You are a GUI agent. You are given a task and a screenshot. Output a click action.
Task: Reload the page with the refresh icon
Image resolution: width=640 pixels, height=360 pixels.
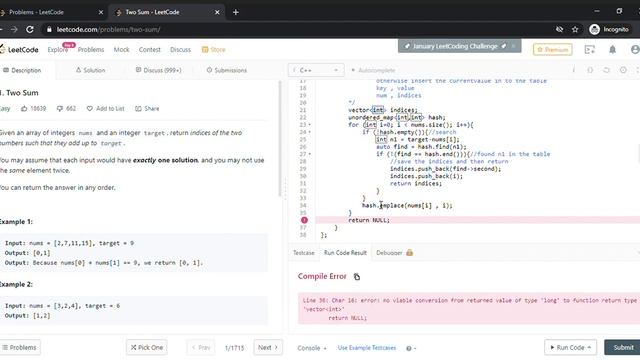coord(30,29)
